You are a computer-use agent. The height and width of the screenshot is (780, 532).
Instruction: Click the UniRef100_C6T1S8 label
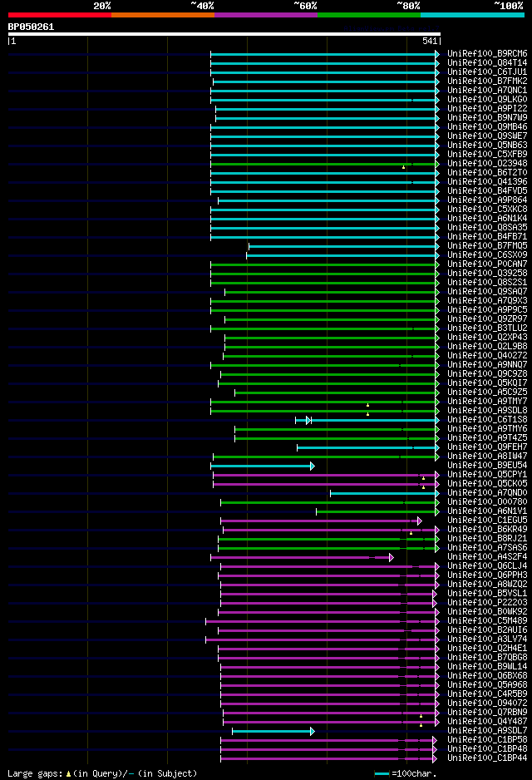tap(487, 419)
